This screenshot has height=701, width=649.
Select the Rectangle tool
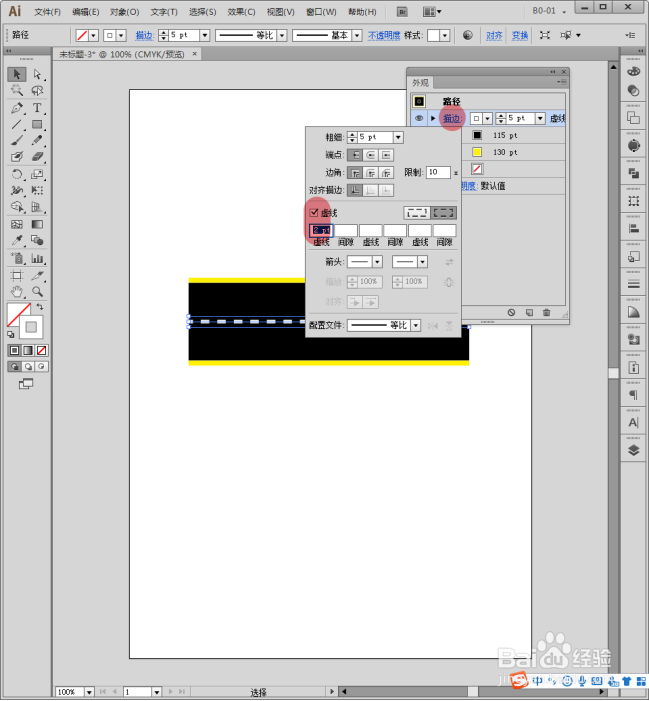[37, 124]
